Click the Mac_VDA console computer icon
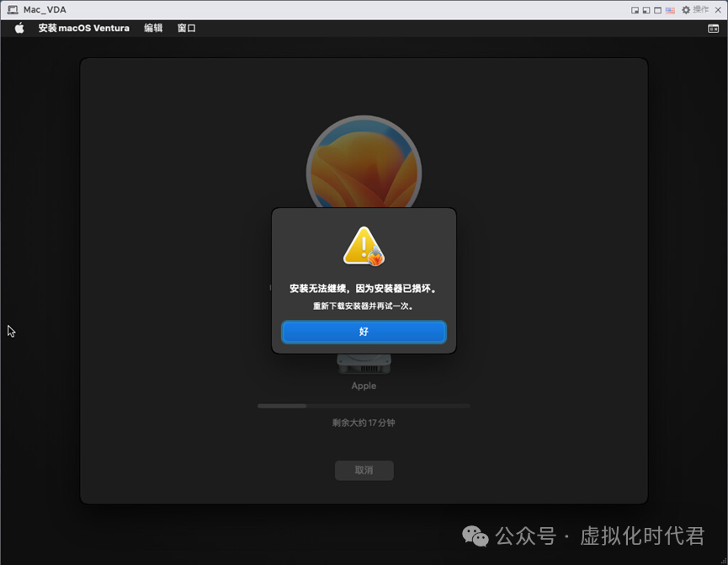Screen dimensions: 728x565 click(x=13, y=10)
